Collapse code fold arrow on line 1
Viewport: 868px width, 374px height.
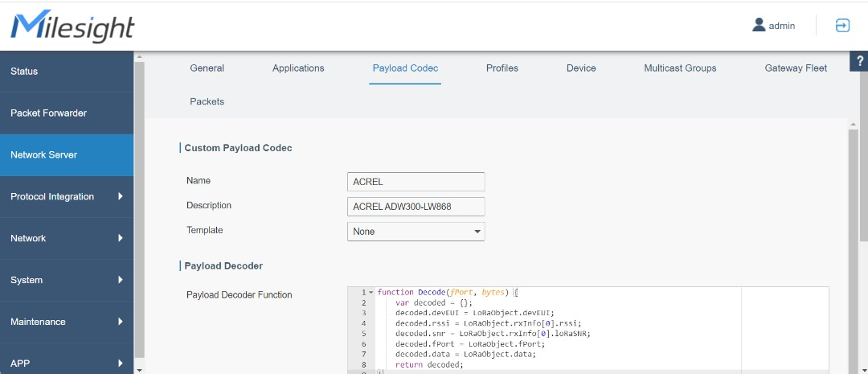coord(371,292)
